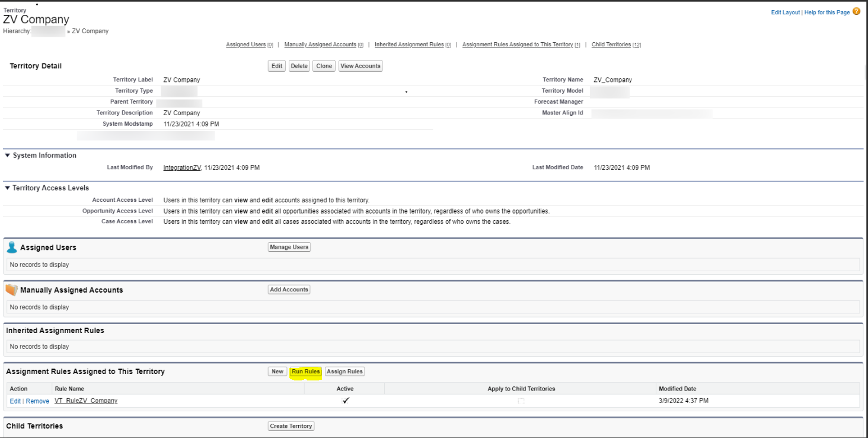Open the IntegrationZV user link
This screenshot has height=438, width=868.
182,168
